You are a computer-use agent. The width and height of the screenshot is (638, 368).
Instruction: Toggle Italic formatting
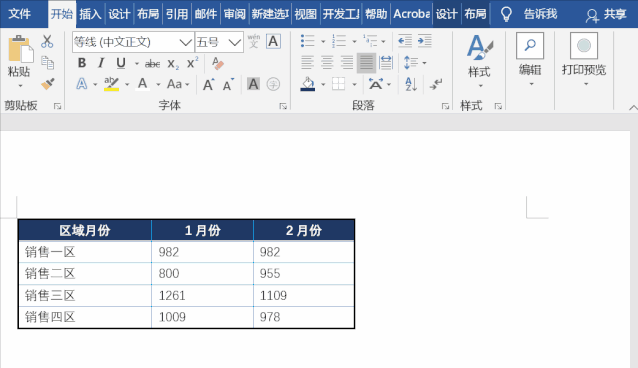pyautogui.click(x=101, y=63)
